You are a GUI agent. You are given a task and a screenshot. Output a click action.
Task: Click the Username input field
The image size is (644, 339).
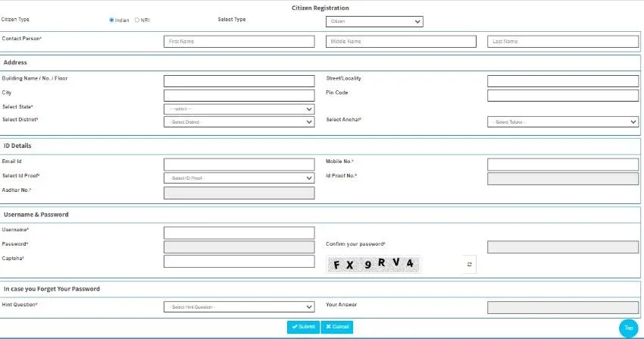coord(239,233)
